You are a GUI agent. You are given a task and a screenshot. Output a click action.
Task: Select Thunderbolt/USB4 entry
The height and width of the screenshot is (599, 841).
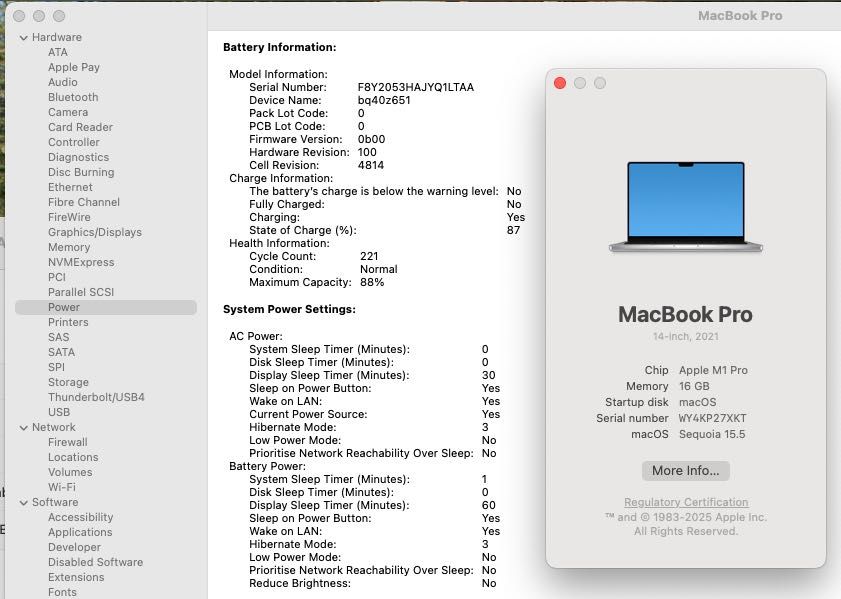tap(96, 397)
